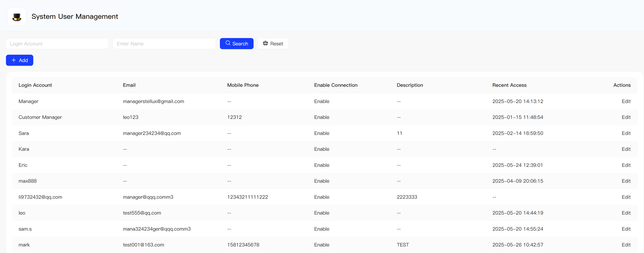Click the reset icon beside Reset label
644x253 pixels.
[x=265, y=43]
